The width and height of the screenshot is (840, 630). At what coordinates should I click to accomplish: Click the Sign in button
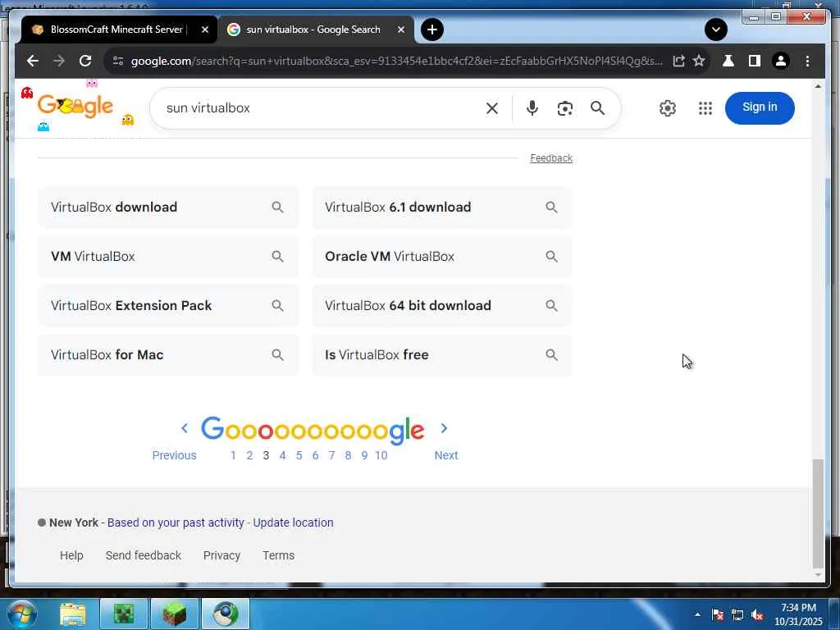click(760, 107)
